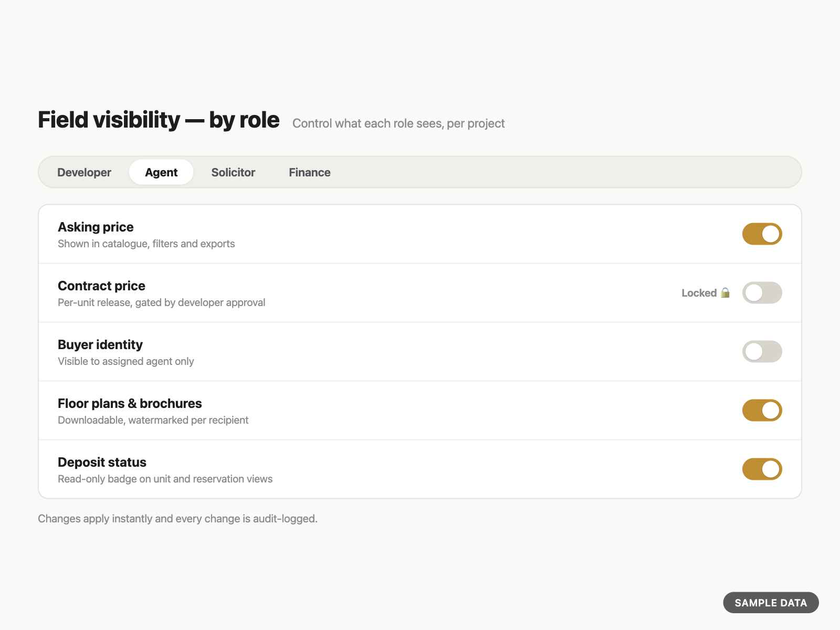Select the Deposit status field title

[x=102, y=462]
